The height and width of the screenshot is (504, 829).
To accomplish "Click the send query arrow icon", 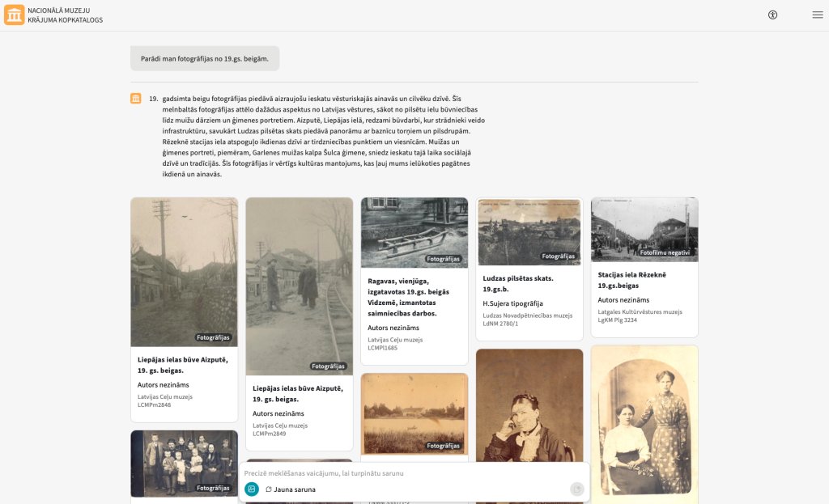I will click(x=576, y=489).
